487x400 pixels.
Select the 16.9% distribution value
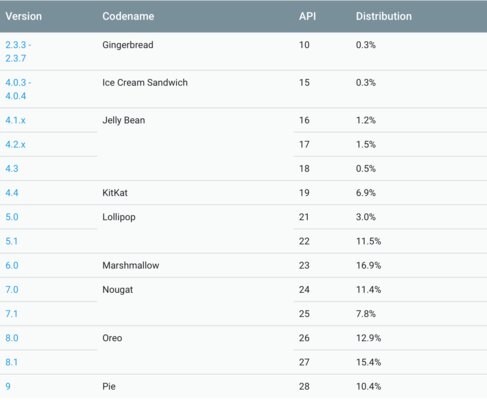[x=368, y=266]
